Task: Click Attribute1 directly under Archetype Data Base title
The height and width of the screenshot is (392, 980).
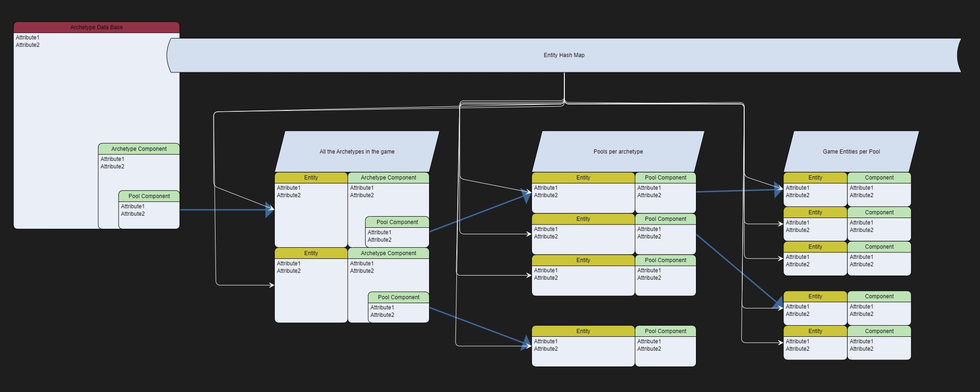Action: click(x=28, y=38)
